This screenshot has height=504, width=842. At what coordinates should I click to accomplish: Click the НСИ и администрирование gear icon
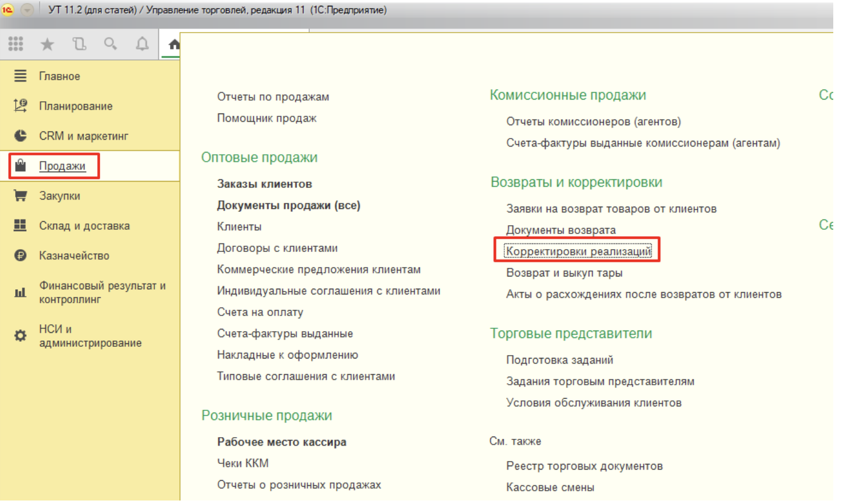point(20,336)
